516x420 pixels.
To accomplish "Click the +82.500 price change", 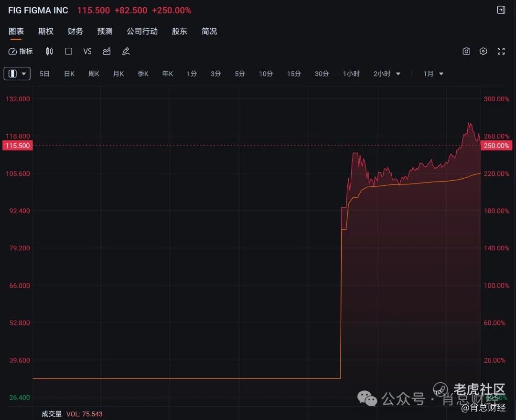I will point(130,10).
